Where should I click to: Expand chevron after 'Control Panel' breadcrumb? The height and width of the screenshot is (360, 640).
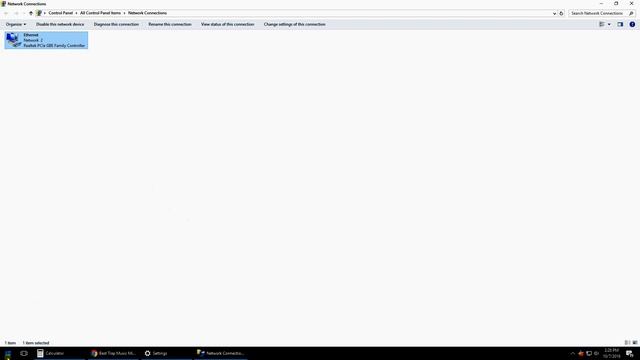pos(76,13)
